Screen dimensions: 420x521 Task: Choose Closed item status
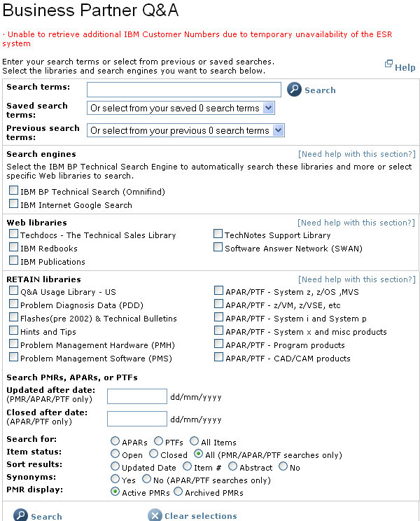click(x=154, y=454)
